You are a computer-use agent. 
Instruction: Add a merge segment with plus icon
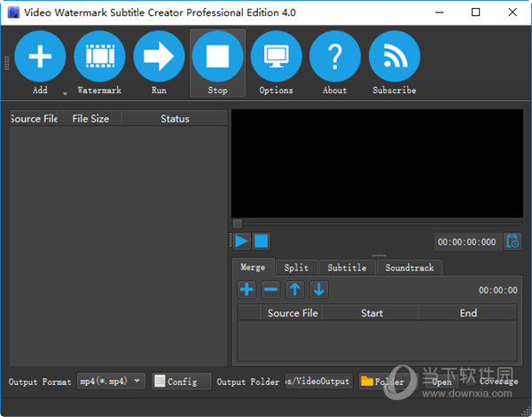[x=246, y=289]
